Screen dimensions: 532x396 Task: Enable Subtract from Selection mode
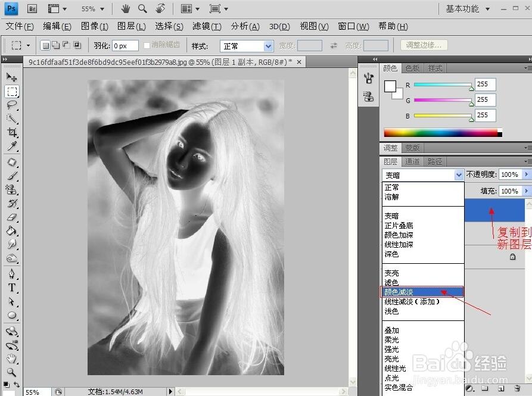click(x=67, y=45)
